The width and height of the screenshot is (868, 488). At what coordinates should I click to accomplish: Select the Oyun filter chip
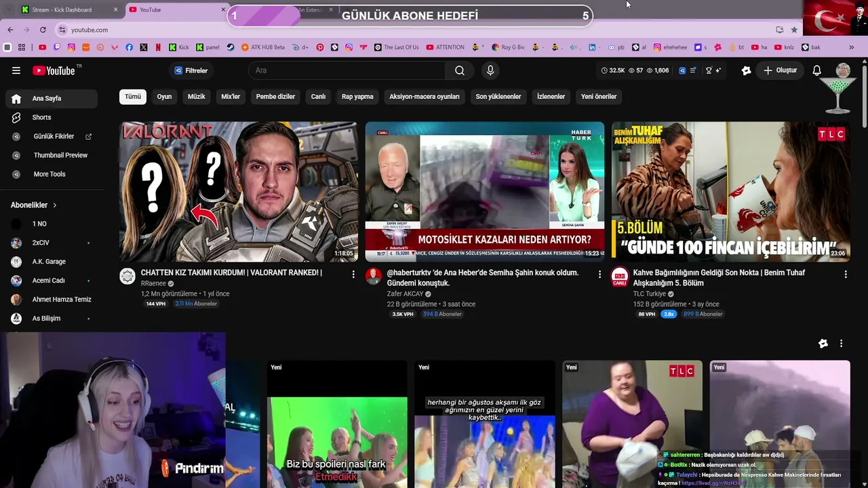tap(165, 96)
